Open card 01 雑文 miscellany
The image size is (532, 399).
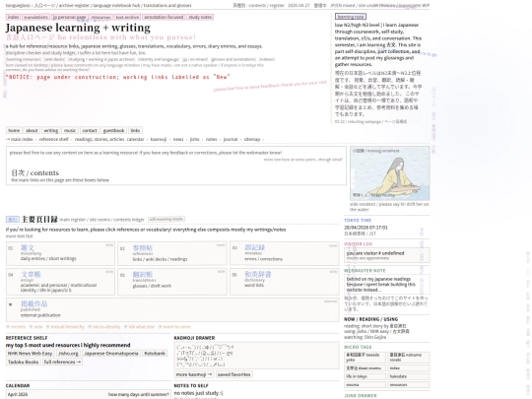click(60, 253)
